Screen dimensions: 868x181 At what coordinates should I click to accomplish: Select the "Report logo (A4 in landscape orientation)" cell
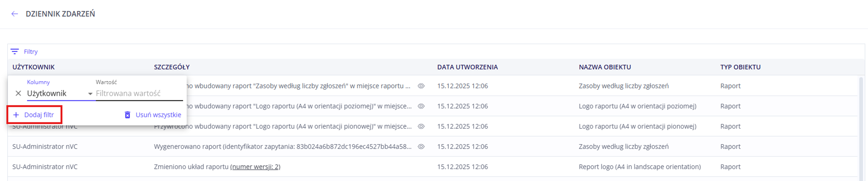(x=639, y=167)
